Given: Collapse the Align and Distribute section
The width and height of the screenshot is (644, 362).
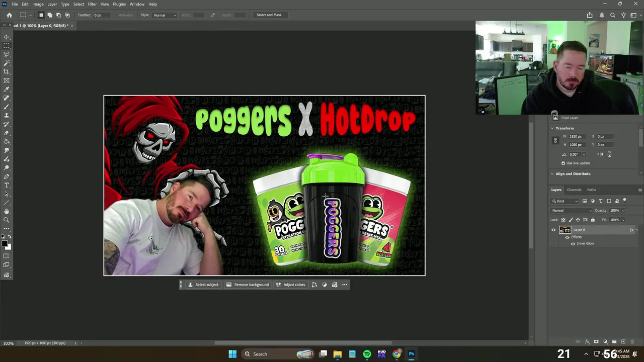Looking at the screenshot, I should point(552,174).
